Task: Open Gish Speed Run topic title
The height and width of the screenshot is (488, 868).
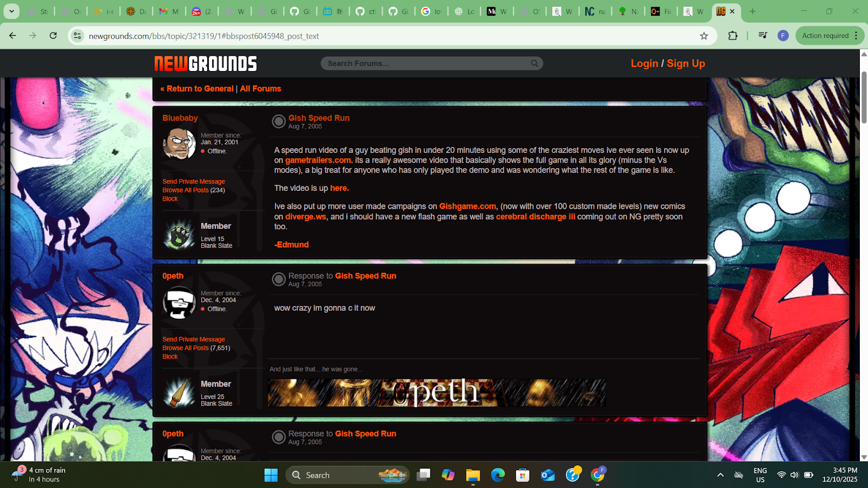Action: [x=319, y=118]
